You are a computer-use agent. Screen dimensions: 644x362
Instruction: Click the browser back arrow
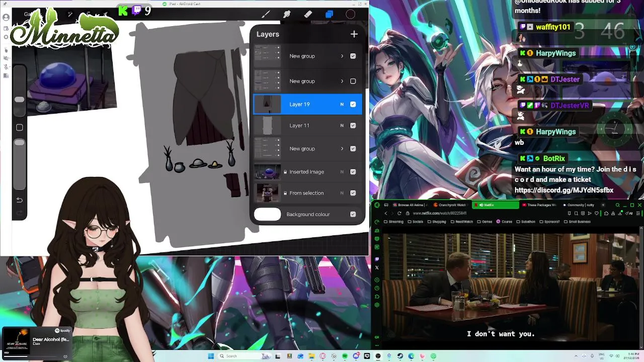coord(386,213)
